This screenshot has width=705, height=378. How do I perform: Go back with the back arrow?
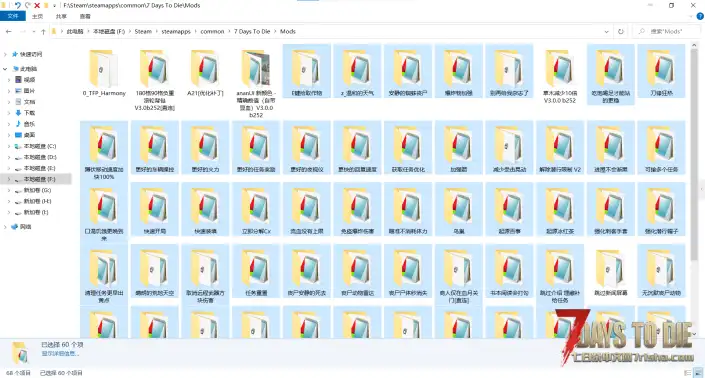9,31
